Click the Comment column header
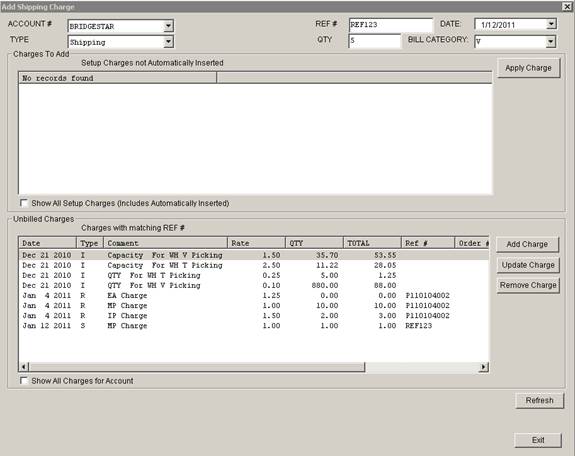The height and width of the screenshot is (456, 575). (x=165, y=243)
